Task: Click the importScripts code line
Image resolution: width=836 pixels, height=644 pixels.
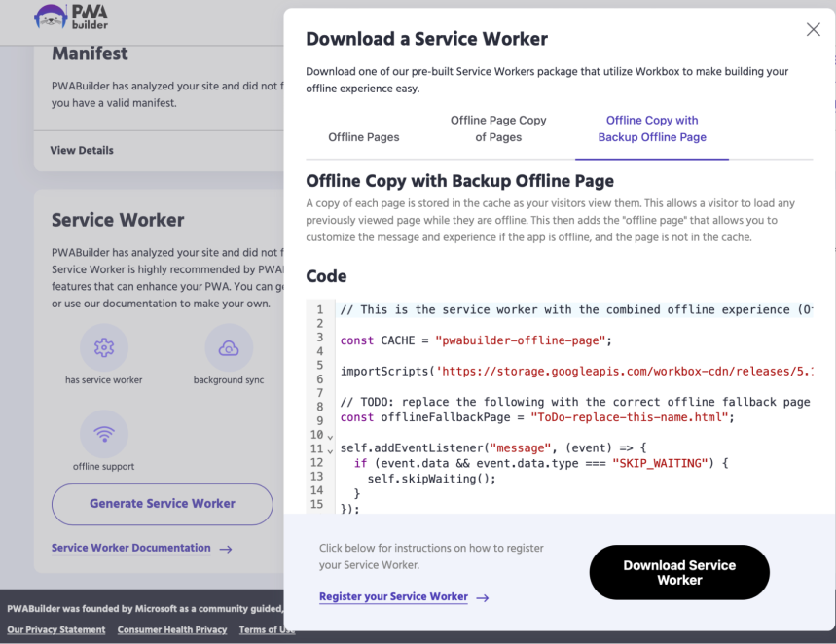Action: 577,371
